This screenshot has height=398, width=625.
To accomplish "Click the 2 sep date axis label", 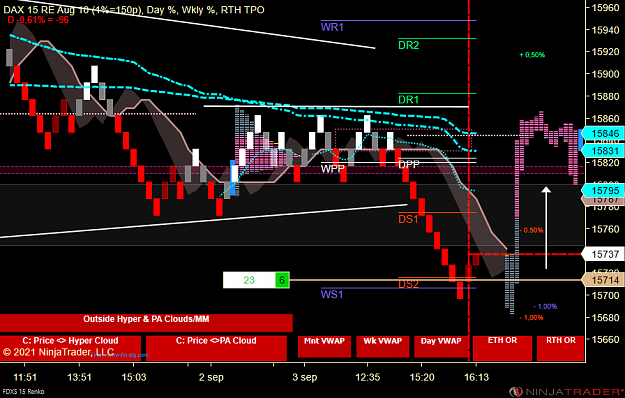I will [211, 377].
